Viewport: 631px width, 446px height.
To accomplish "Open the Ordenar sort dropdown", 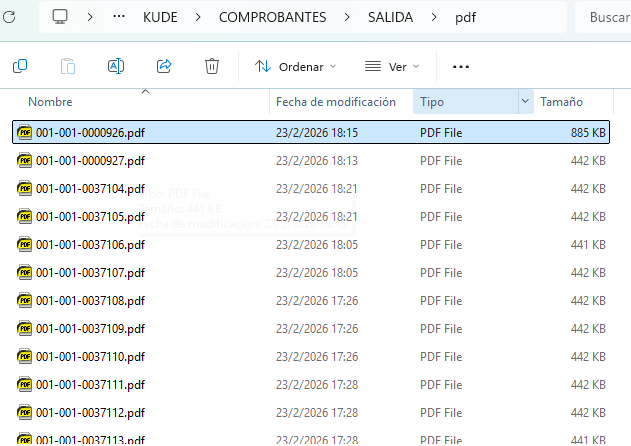I will point(295,66).
